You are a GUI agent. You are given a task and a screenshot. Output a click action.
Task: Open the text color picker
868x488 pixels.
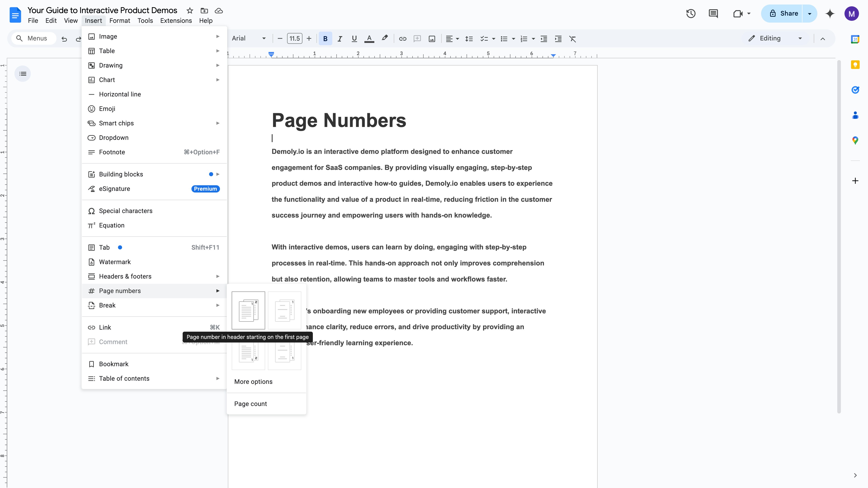pos(369,39)
